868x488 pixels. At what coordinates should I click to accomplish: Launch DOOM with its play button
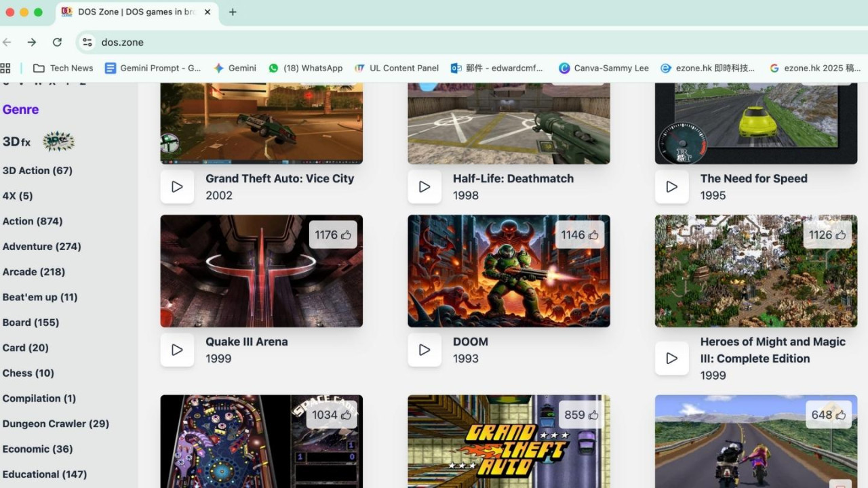(x=425, y=350)
